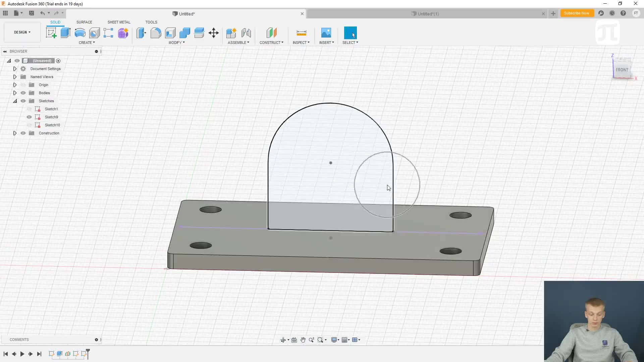
Task: Select the Measure tool
Action: (x=301, y=33)
